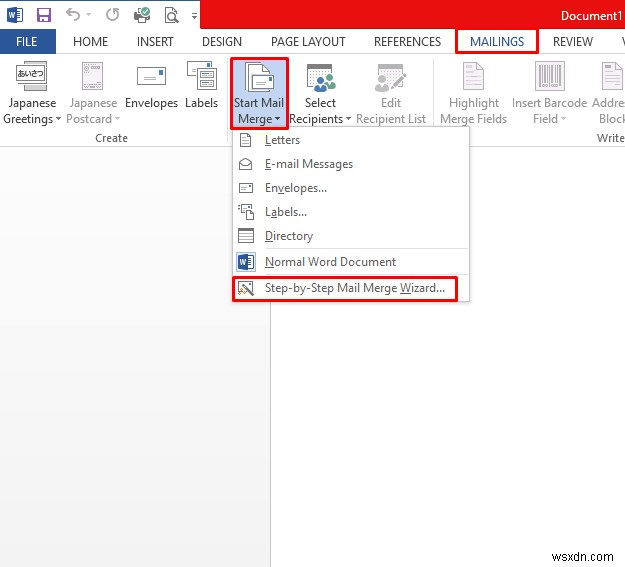Select the MAILINGS tab
Viewport: 625px width, 567px height.
(497, 41)
